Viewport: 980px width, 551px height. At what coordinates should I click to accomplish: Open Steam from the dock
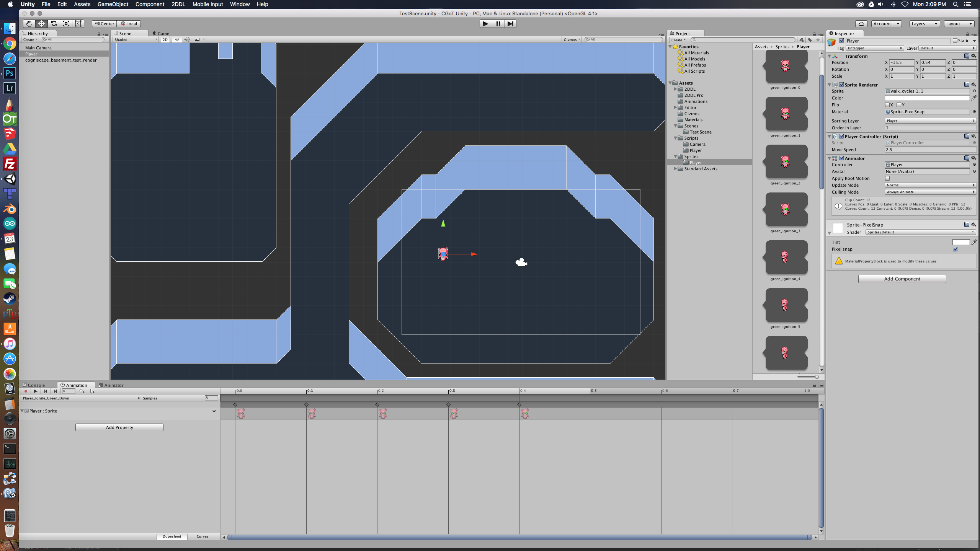10,298
